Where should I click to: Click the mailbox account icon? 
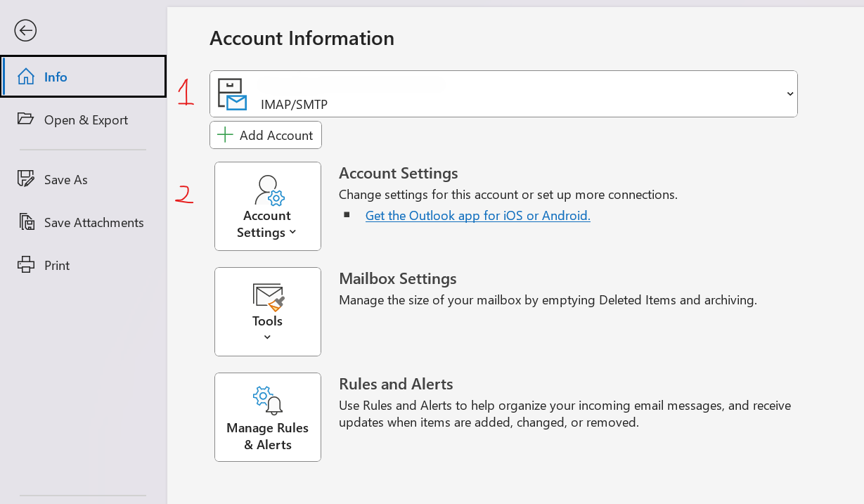click(x=232, y=94)
